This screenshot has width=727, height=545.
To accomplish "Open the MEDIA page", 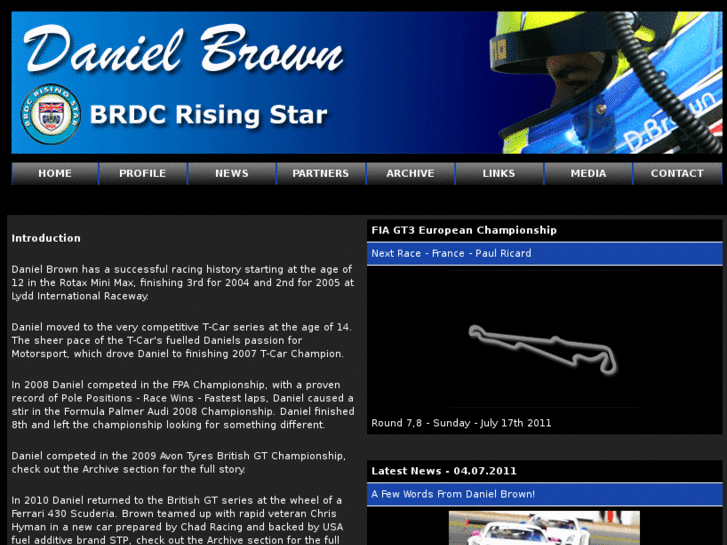I will tap(588, 173).
